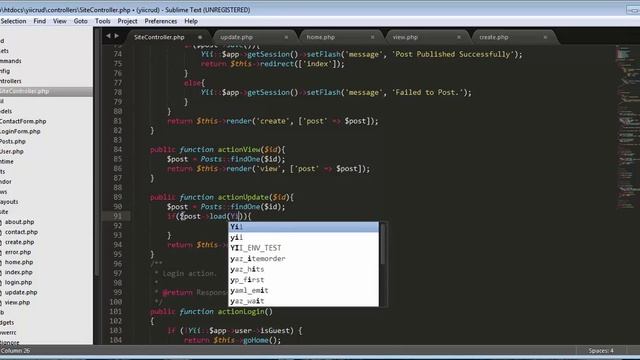Click Column 26 in status bar
The height and width of the screenshot is (360, 640).
15,351
